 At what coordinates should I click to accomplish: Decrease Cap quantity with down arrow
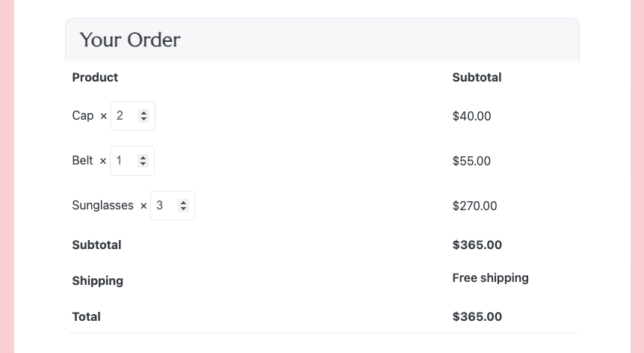pyautogui.click(x=143, y=119)
